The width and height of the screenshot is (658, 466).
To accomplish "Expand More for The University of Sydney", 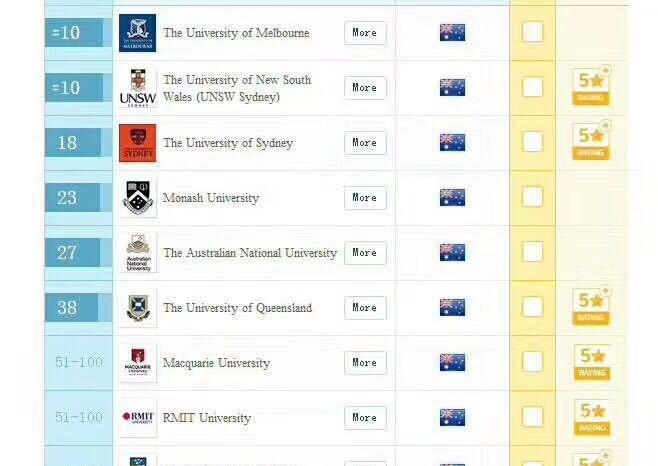I will pyautogui.click(x=365, y=143).
